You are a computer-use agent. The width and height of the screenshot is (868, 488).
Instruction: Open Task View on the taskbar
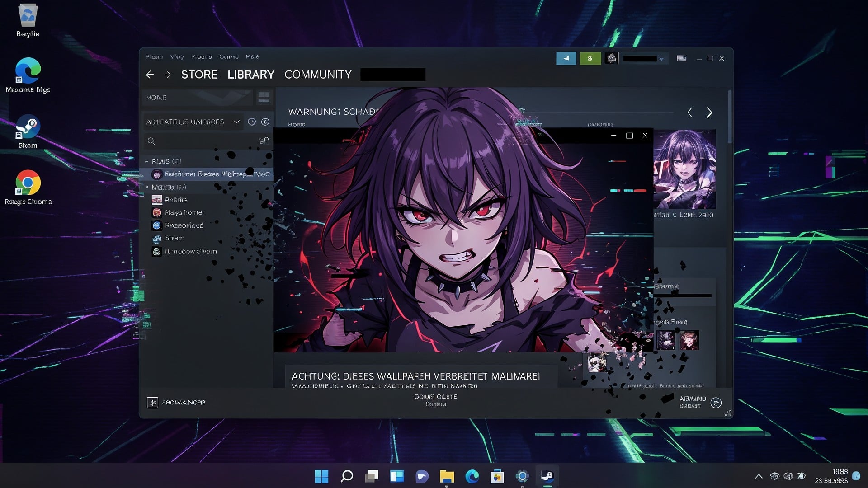(372, 476)
